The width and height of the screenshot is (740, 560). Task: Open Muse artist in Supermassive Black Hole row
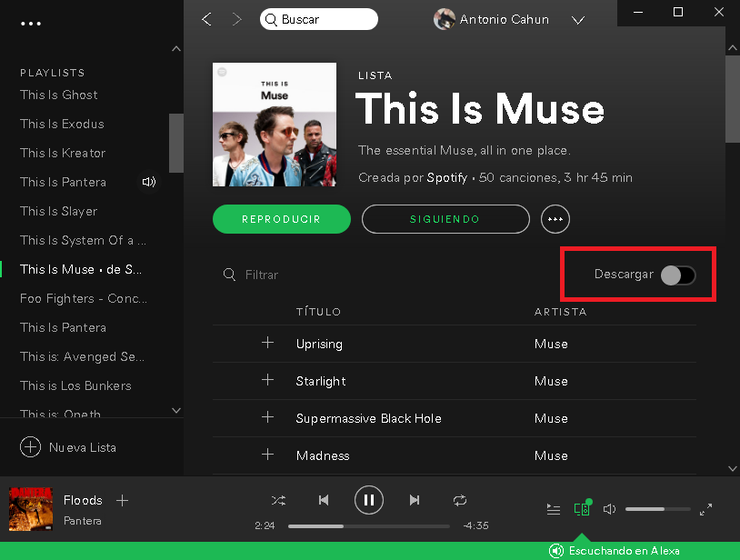pos(551,418)
